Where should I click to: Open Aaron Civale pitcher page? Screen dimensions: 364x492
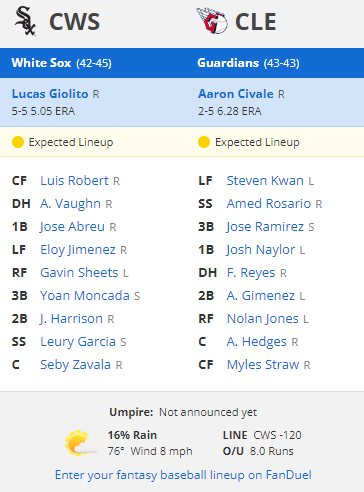click(x=236, y=94)
